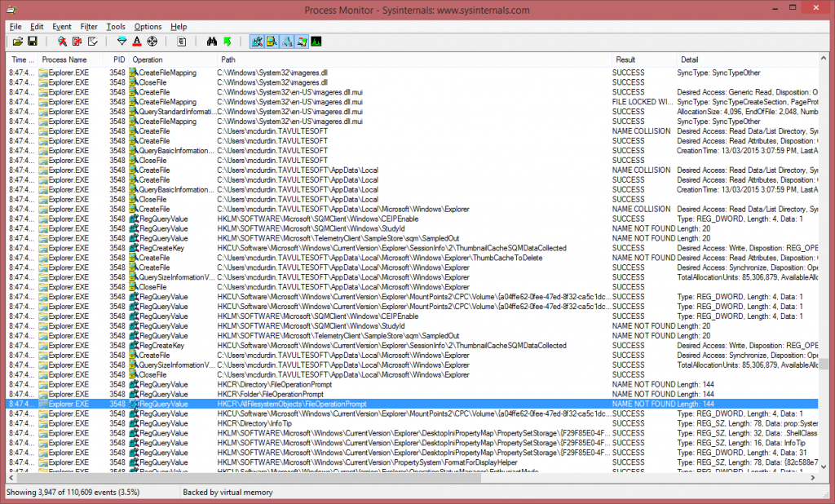Open the Event menu
Screen dimensions: 835x504
[x=62, y=27]
